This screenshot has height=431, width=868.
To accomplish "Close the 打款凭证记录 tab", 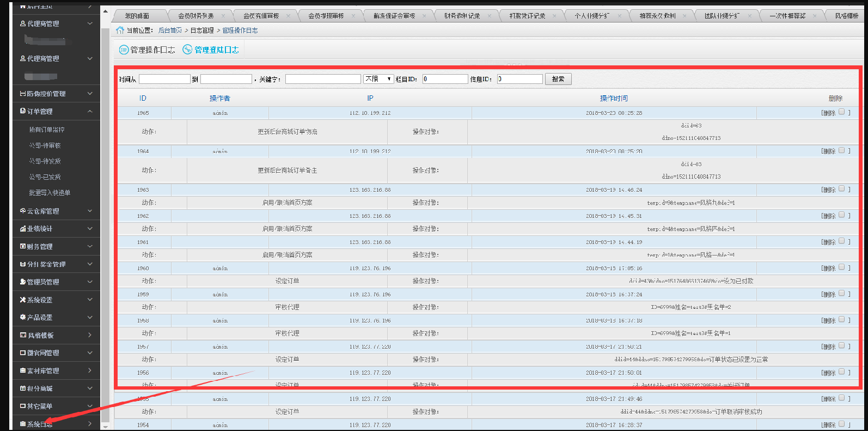I will tap(555, 16).
